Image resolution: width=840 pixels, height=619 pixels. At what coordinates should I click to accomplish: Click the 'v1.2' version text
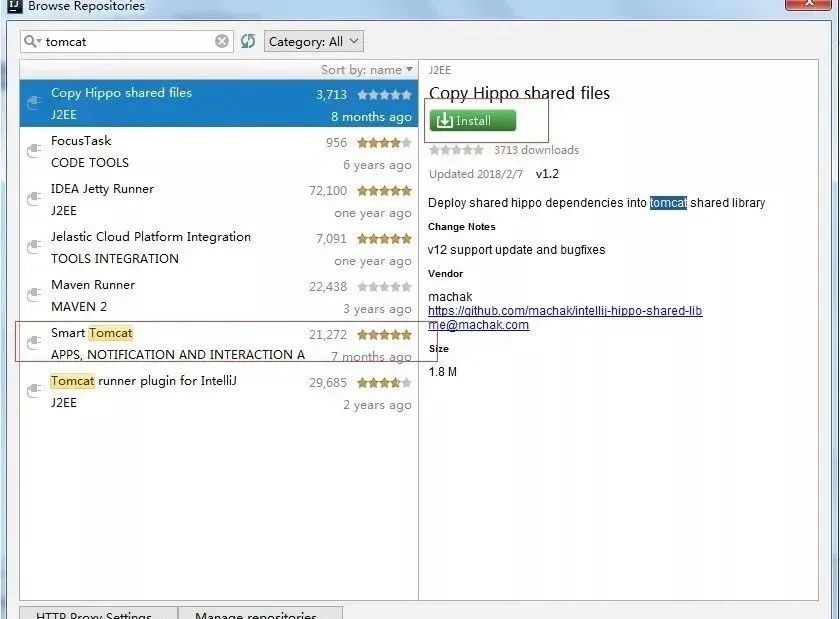[547, 174]
